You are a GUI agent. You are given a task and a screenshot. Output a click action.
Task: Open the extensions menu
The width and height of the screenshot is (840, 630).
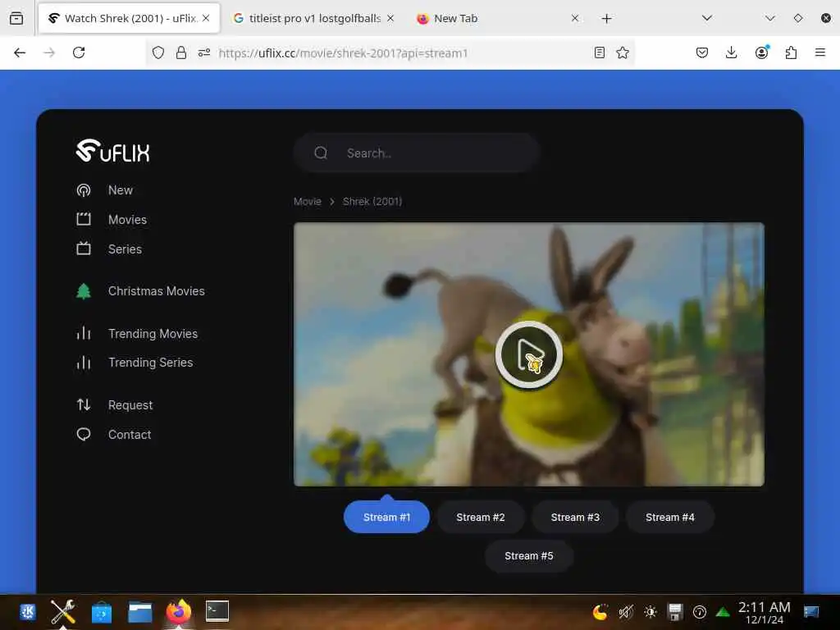(791, 52)
